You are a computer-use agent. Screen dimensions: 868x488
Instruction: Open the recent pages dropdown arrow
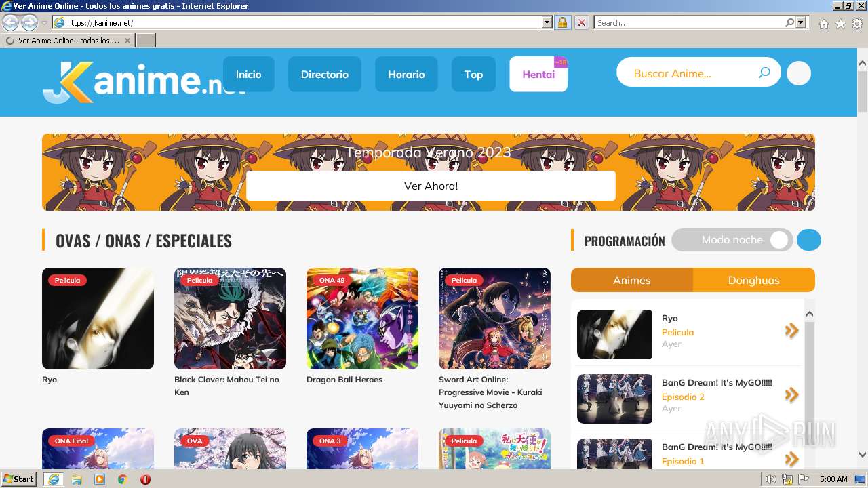pos(44,23)
